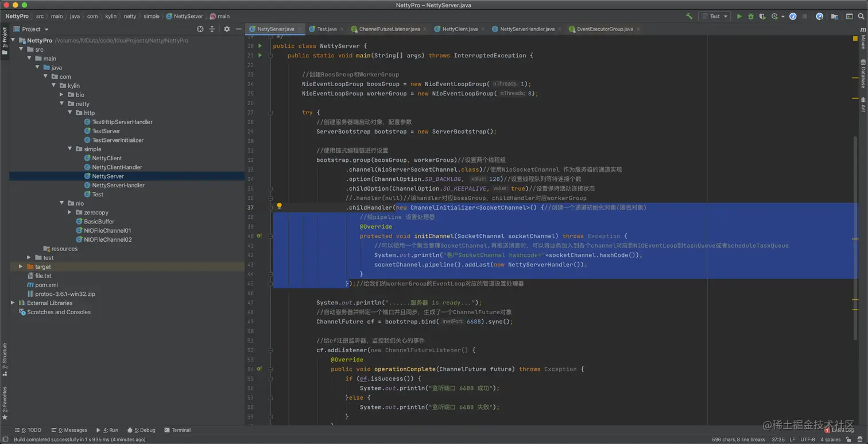
Task: Open the Ant tool window sidebar
Action: [x=863, y=105]
